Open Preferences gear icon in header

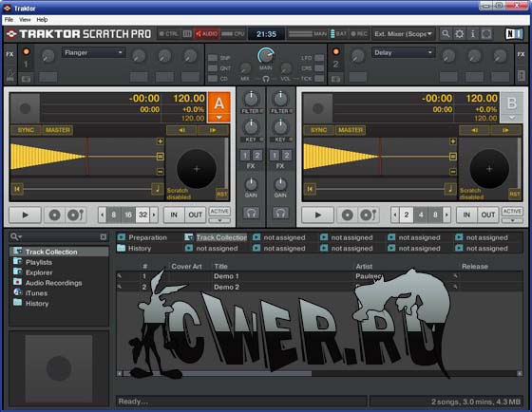point(460,34)
